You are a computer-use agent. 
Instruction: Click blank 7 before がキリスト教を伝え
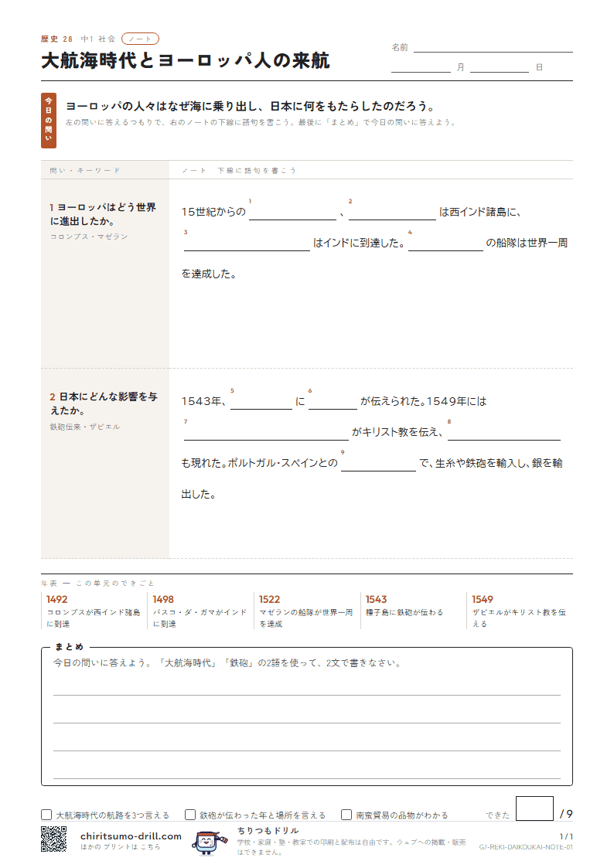tap(266, 433)
